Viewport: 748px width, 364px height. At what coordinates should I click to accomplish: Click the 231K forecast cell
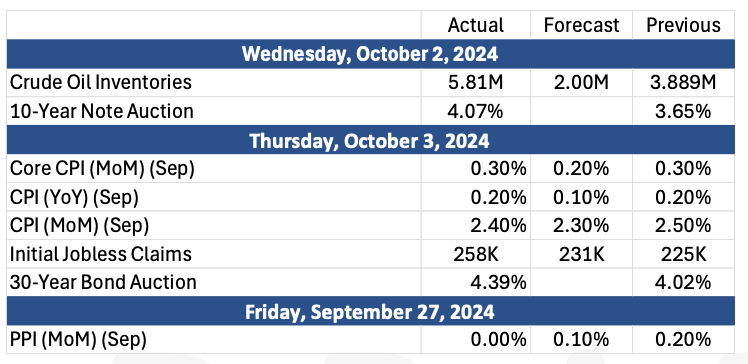pyautogui.click(x=581, y=254)
